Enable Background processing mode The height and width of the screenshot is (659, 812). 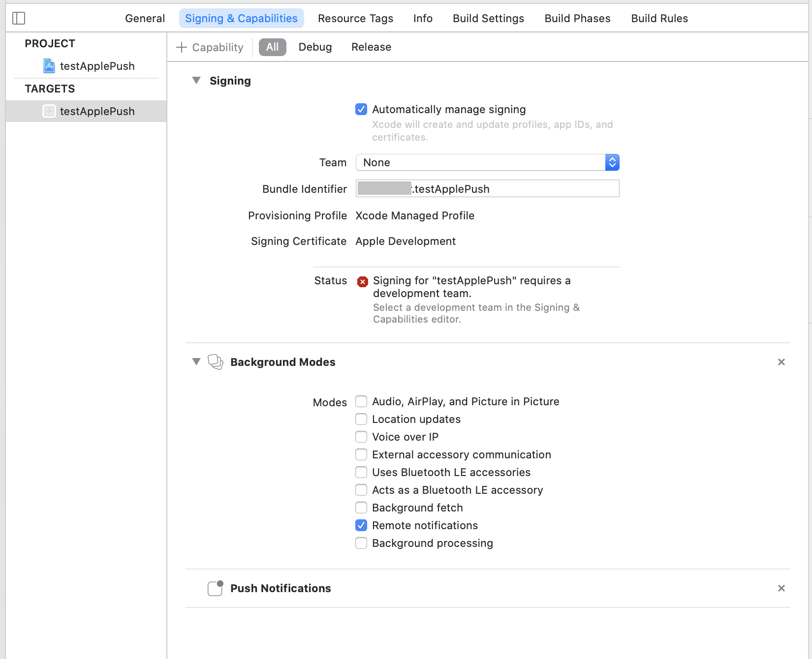(361, 543)
